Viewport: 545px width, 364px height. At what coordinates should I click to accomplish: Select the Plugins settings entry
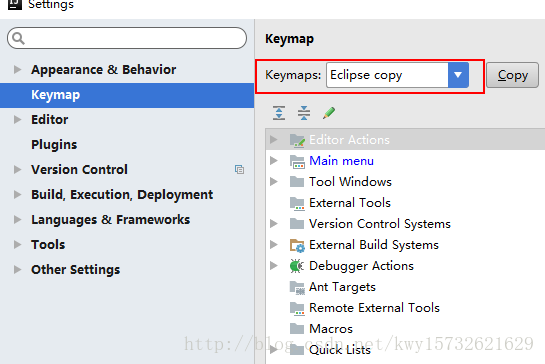pos(54,145)
